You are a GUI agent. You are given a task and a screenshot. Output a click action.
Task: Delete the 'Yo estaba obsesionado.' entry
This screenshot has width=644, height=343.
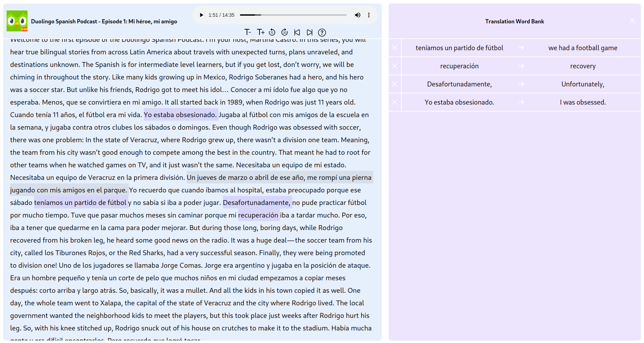(395, 102)
